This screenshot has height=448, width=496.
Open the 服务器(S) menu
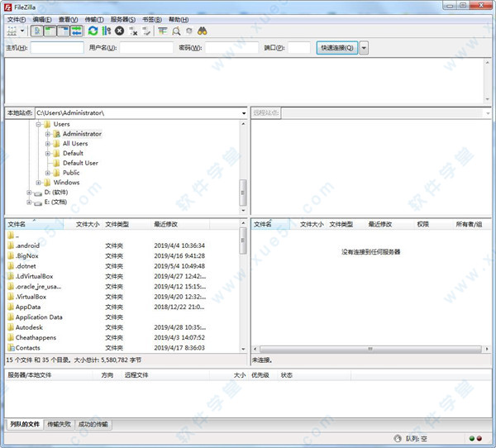[x=123, y=20]
